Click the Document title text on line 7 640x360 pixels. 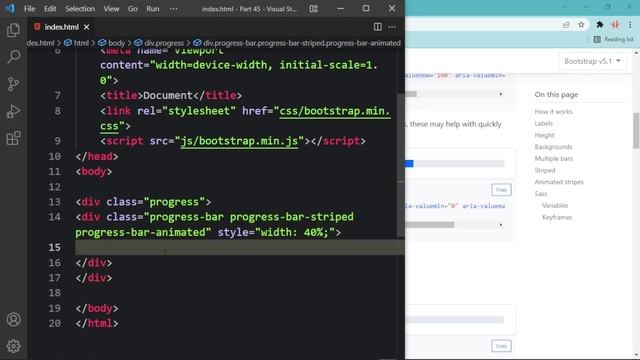pyautogui.click(x=168, y=96)
